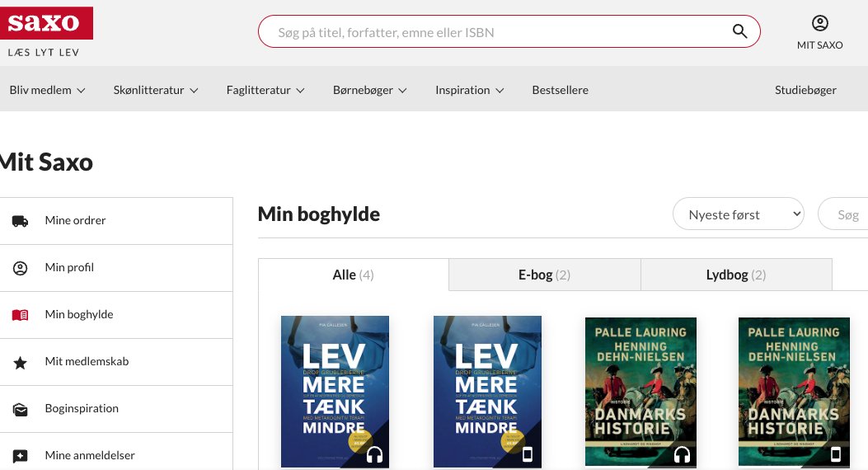Click e-book device icon on last Danmarks Historie cover
868x470 pixels.
pyautogui.click(x=836, y=454)
